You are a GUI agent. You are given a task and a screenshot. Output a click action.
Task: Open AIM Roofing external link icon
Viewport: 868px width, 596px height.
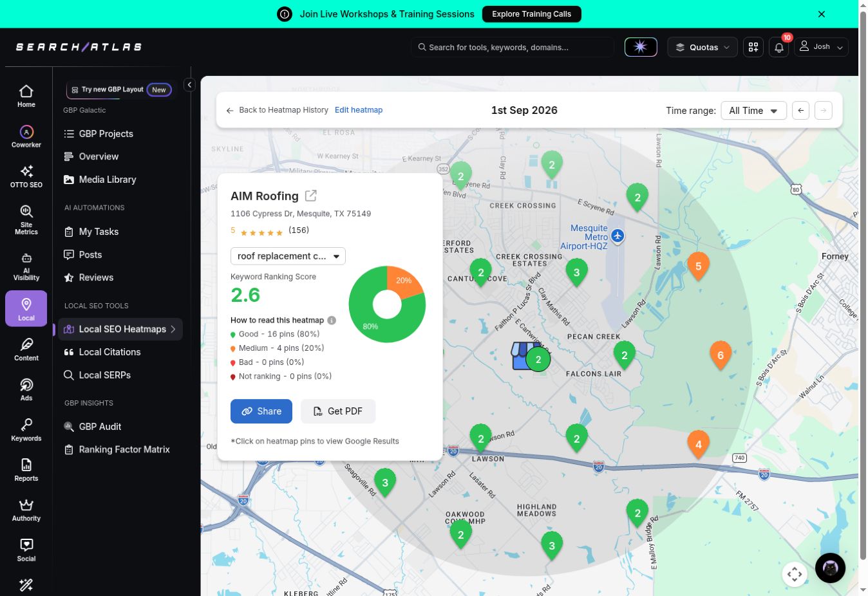311,195
